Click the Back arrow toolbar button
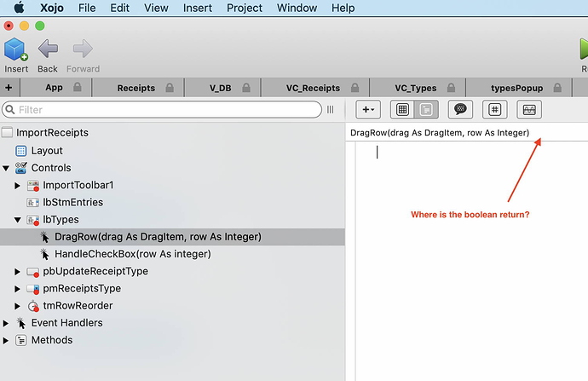This screenshot has height=381, width=588. [x=48, y=49]
